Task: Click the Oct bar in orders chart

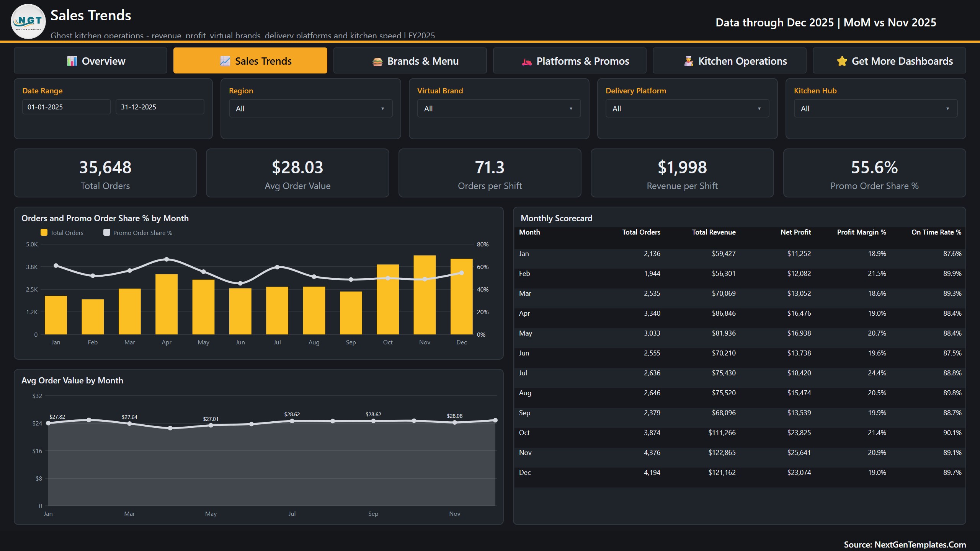Action: (388, 300)
